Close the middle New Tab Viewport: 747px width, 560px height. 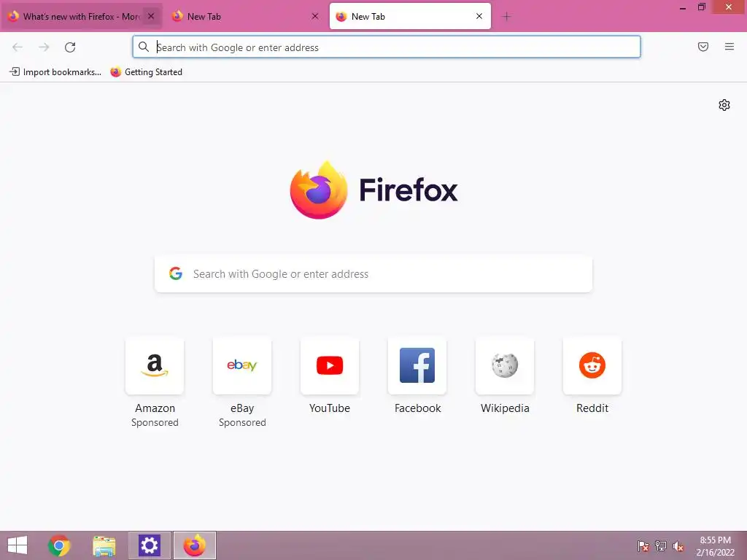coord(315,16)
